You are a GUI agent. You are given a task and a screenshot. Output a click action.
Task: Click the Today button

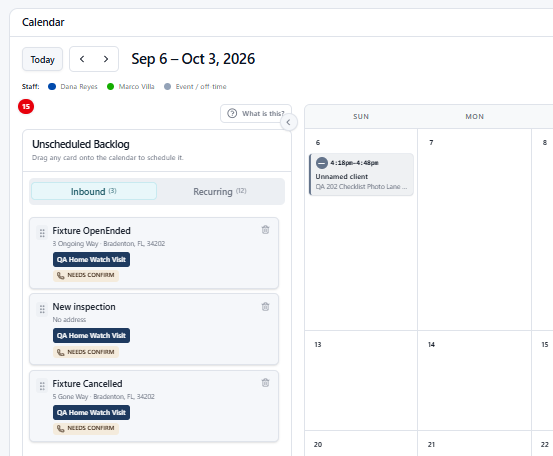[x=42, y=59]
